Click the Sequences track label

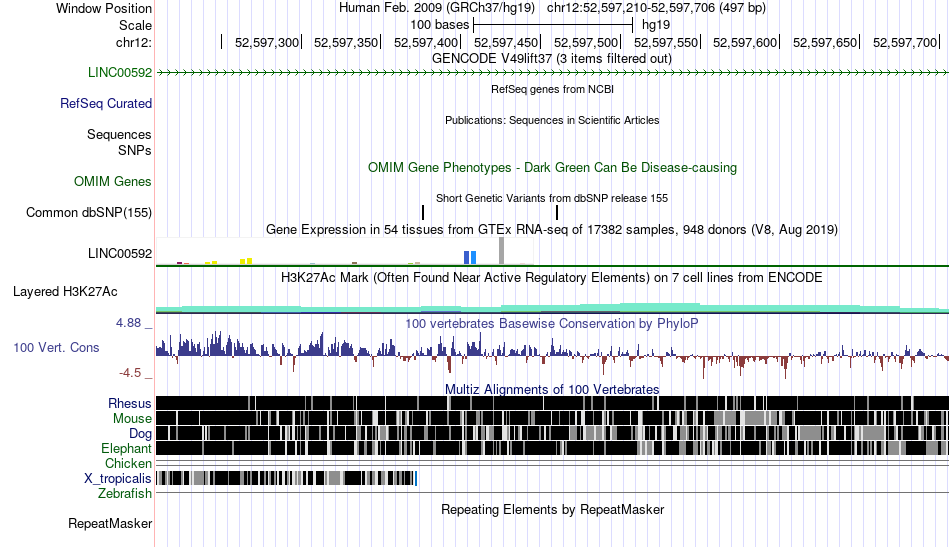[x=119, y=134]
